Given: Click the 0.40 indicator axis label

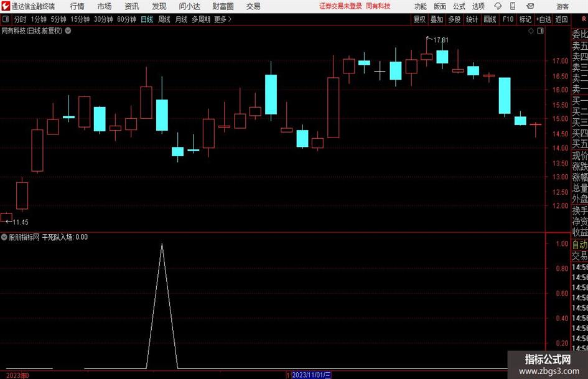Looking at the screenshot, I should click(562, 318).
